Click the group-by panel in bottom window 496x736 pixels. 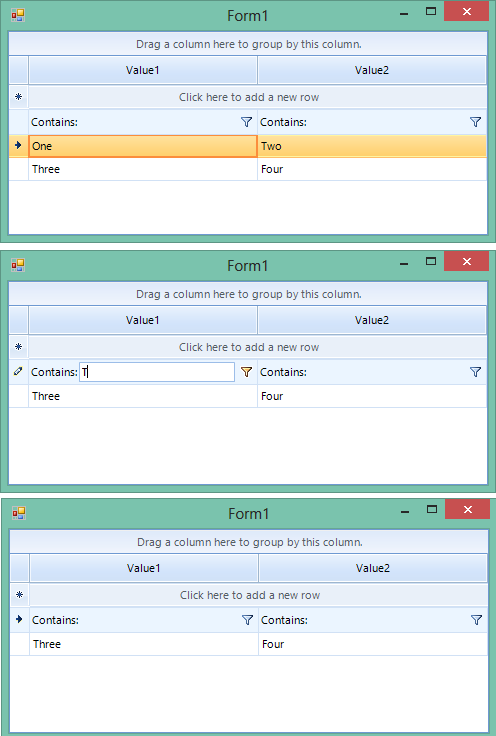click(249, 542)
